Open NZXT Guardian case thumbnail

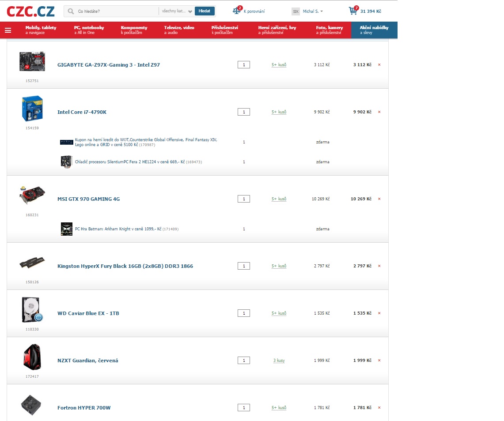(32, 357)
